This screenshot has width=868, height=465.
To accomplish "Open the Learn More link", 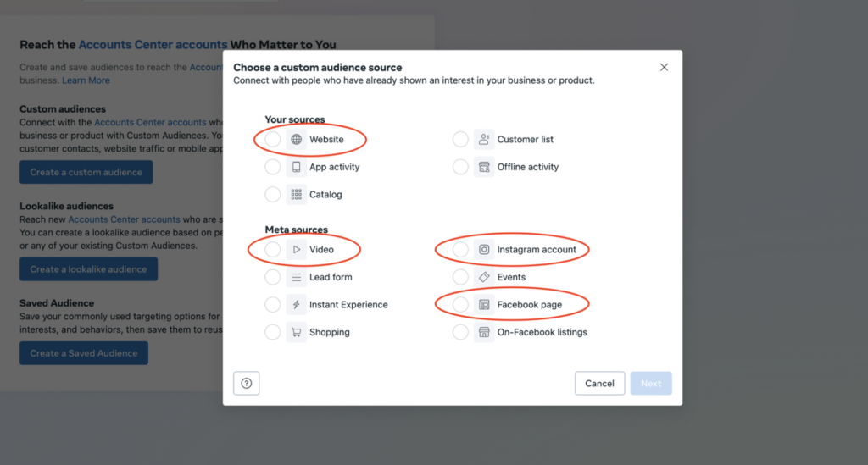I will (86, 80).
